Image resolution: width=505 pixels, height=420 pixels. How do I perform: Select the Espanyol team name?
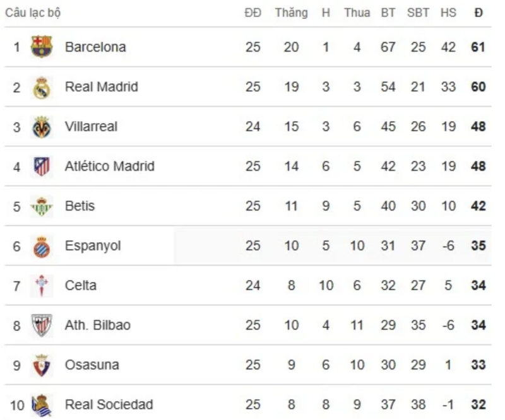coord(93,245)
